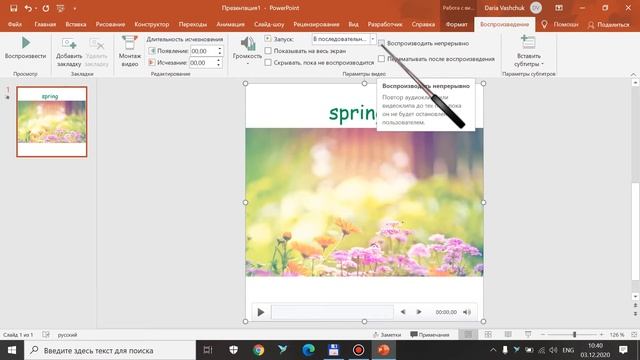Click the Воспроизвести play button in ribbon
This screenshot has height=360, width=640.
[x=25, y=48]
